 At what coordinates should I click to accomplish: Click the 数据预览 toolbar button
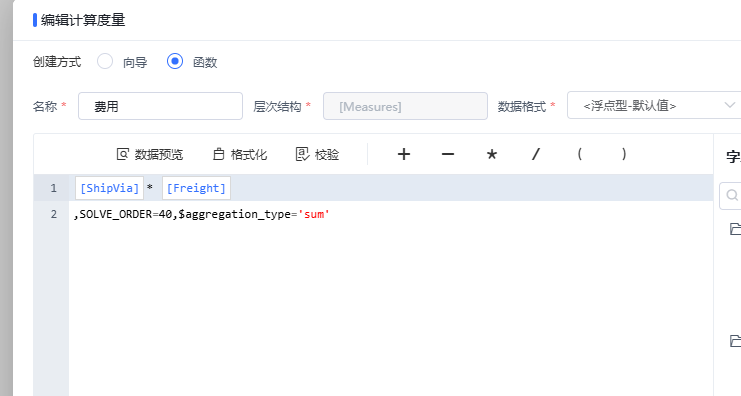click(150, 155)
